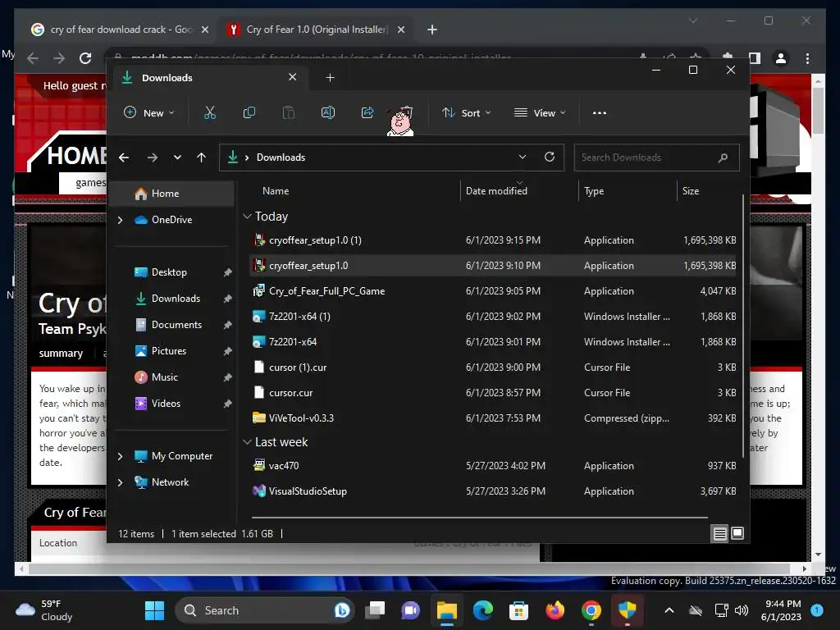This screenshot has width=840, height=630.
Task: Select cursor (1).cur file
Action: (x=493, y=367)
